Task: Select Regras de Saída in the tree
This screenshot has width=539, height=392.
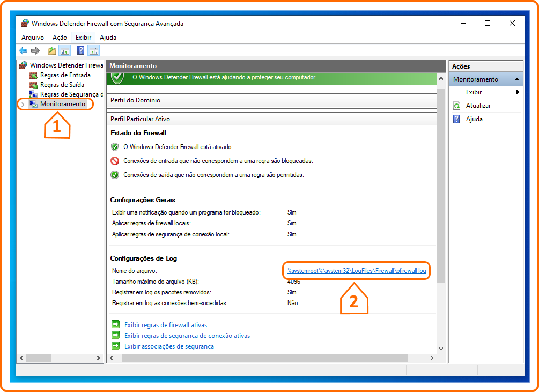Action: (x=62, y=85)
